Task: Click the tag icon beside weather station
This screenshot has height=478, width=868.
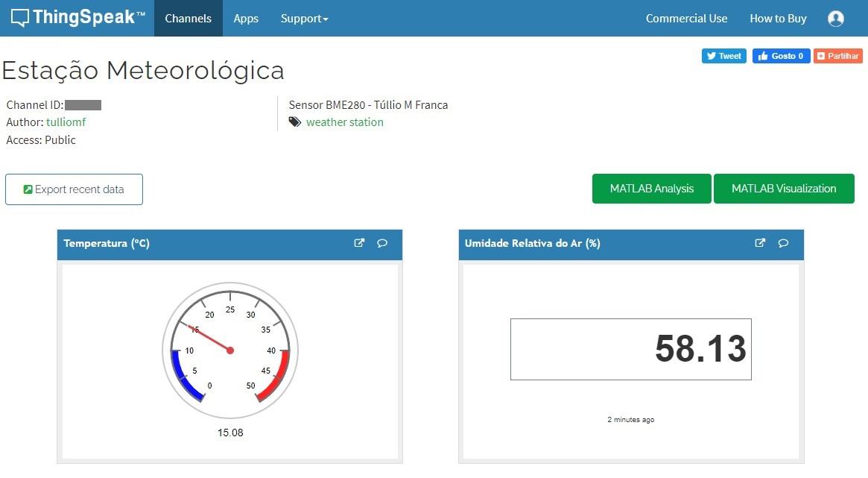Action: point(295,122)
